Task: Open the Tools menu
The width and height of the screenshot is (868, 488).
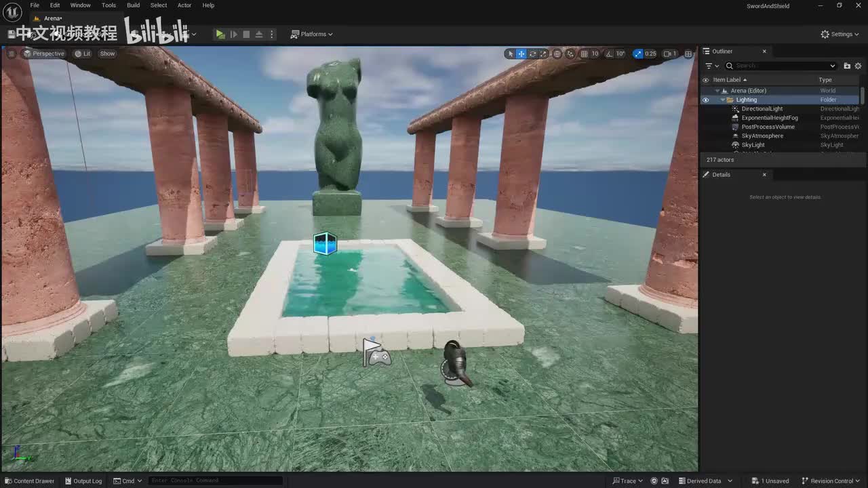Action: point(108,5)
